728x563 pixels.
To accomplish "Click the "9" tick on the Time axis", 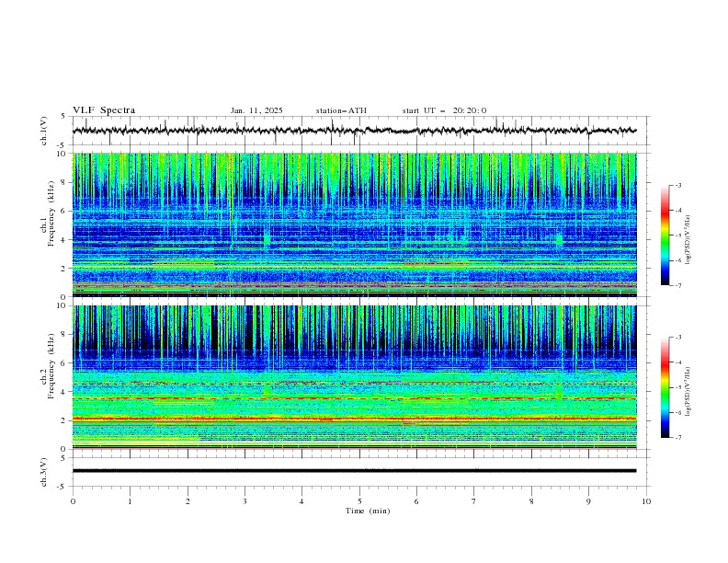I will [x=588, y=501].
